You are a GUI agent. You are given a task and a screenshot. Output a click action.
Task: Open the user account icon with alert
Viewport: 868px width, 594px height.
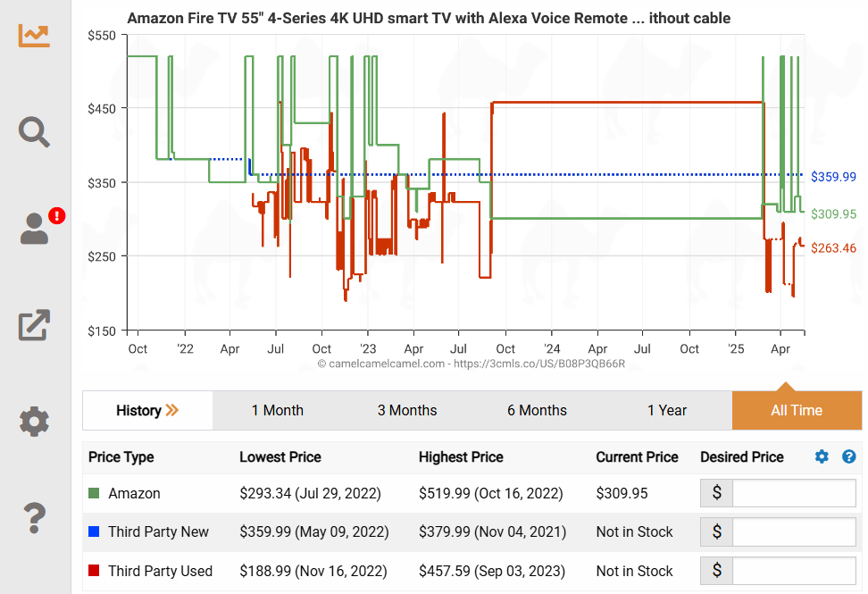coord(36,228)
